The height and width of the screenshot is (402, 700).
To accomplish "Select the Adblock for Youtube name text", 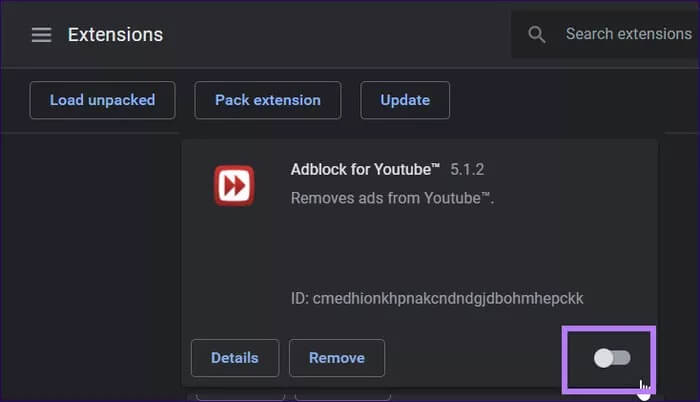I will point(365,170).
